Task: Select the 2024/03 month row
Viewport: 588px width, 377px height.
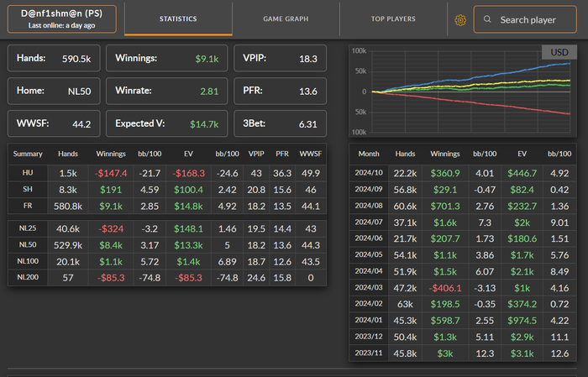Action: pyautogui.click(x=463, y=288)
